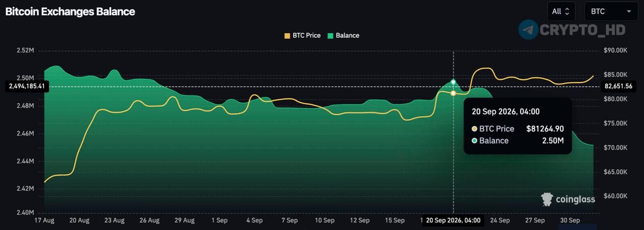Click the 30 Sep date label
This screenshot has width=644, height=230.
[570, 220]
